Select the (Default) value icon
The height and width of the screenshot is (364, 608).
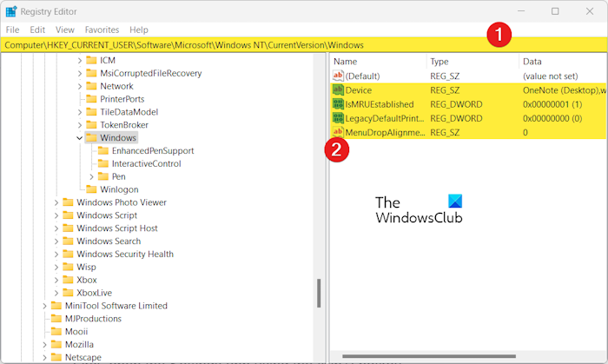[338, 76]
